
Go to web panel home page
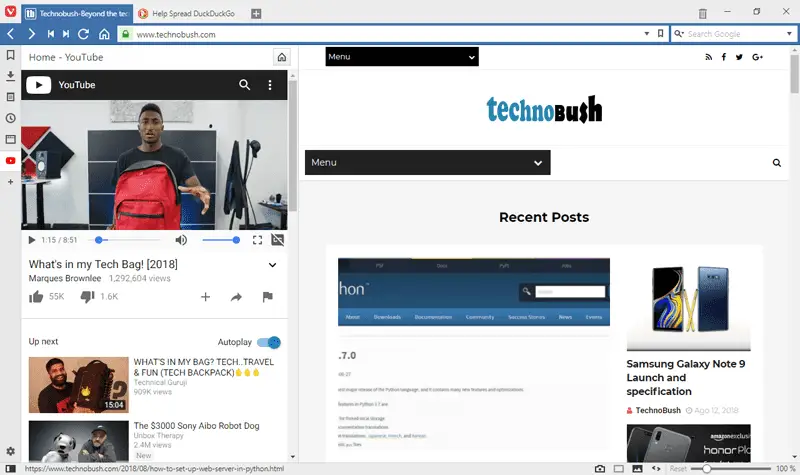[x=282, y=57]
